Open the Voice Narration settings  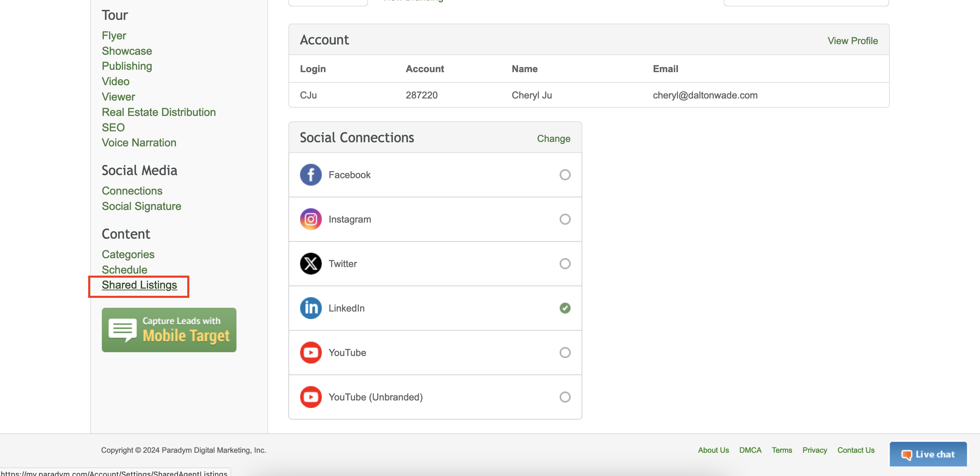coord(138,142)
